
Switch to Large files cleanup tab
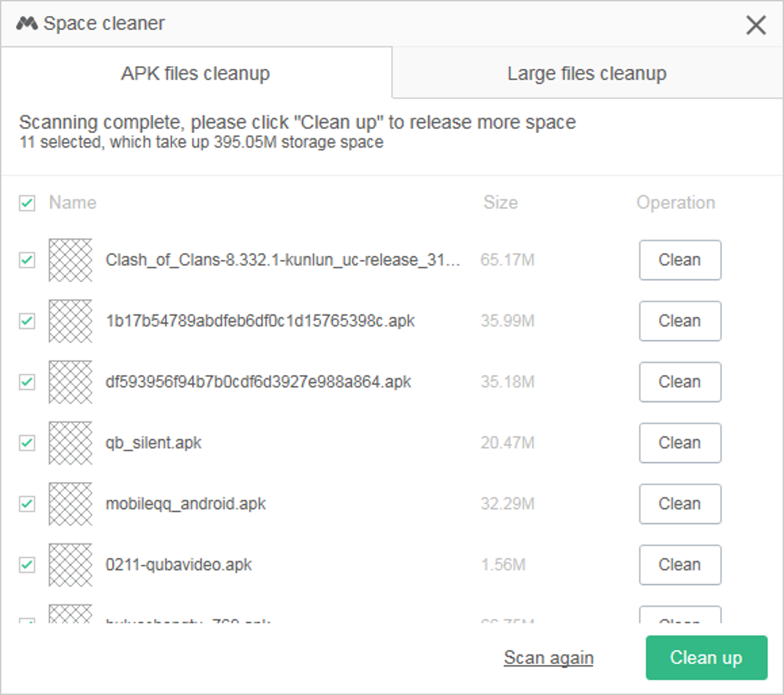(586, 74)
